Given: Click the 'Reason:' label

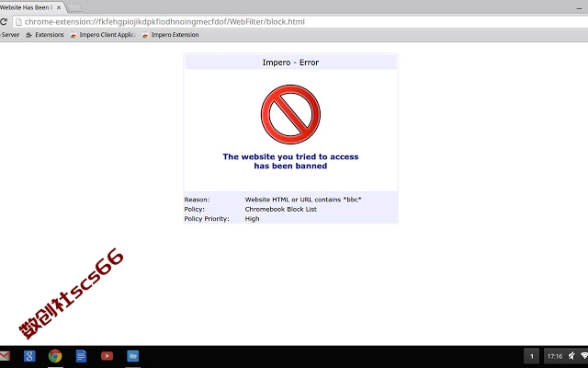Looking at the screenshot, I should coord(197,200).
